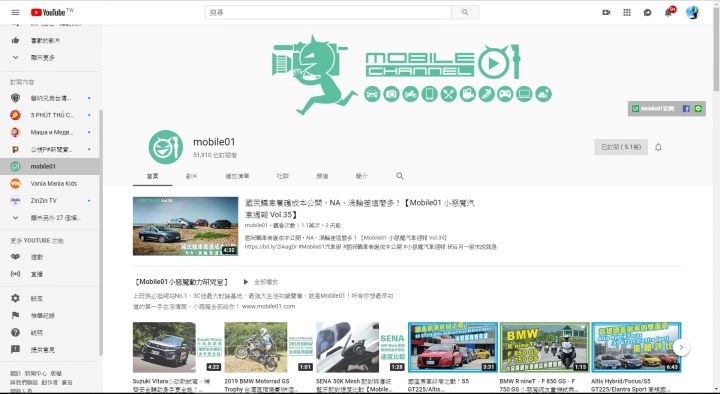
Task: Click BMW R nineT video title text
Action: pyautogui.click(x=538, y=385)
